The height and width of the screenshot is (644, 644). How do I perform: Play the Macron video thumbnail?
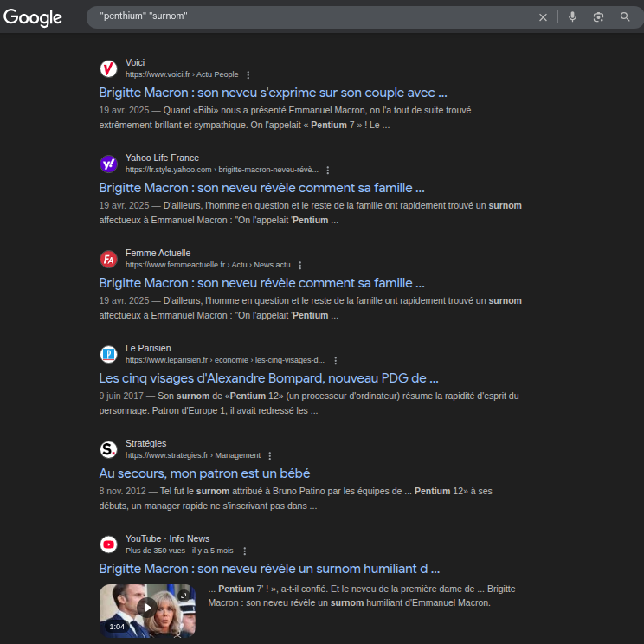(x=147, y=608)
